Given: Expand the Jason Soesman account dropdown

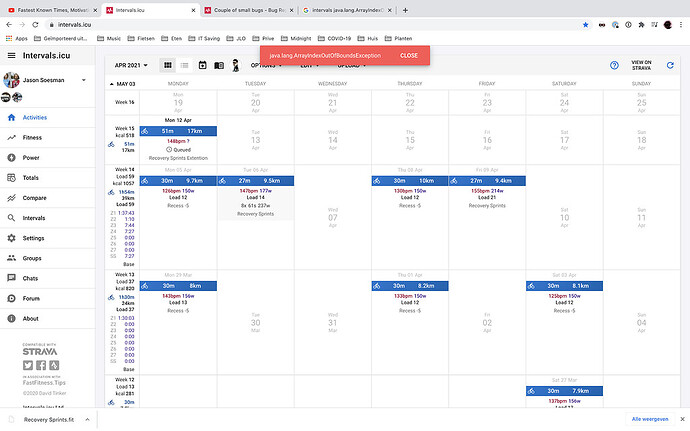Looking at the screenshot, I should pyautogui.click(x=84, y=80).
